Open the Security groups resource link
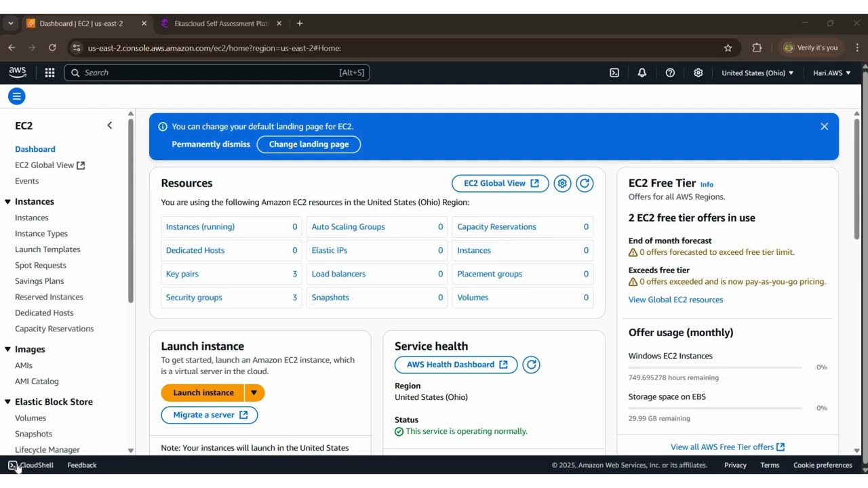 pos(194,298)
